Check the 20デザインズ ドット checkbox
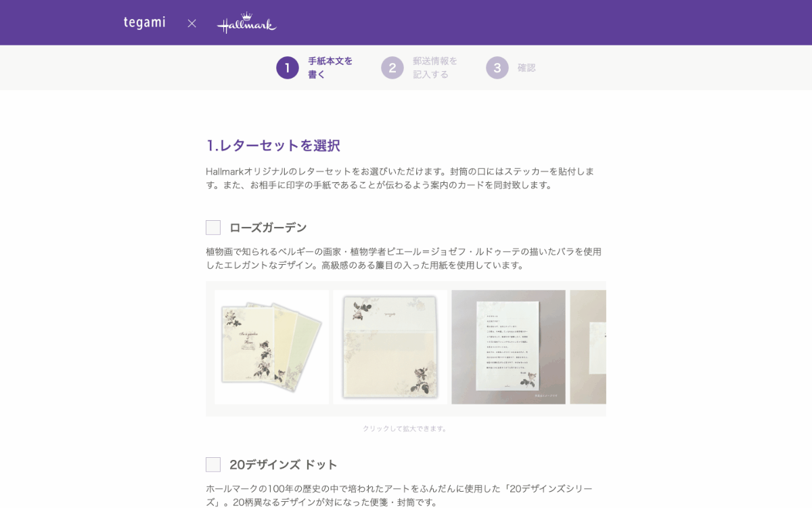Screen dimensions: 812x508 (213, 465)
